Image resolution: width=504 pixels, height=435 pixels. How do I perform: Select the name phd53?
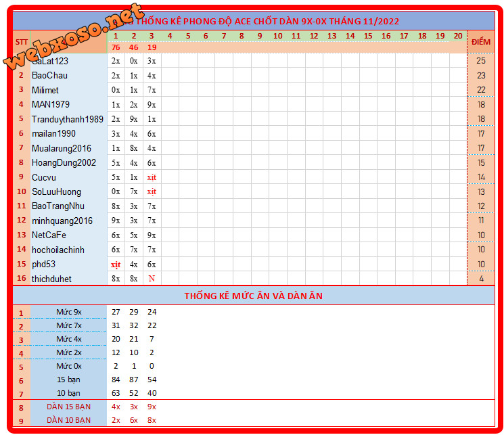pos(43,265)
